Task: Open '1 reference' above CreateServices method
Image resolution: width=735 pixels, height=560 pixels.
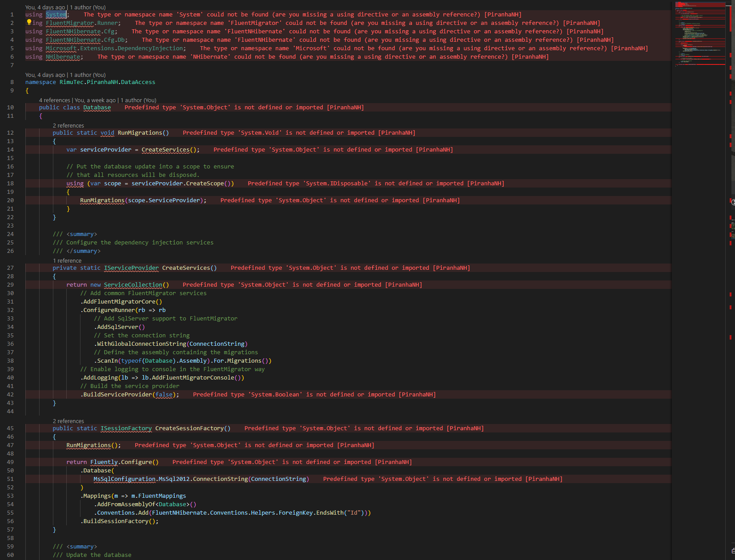Action: [67, 260]
